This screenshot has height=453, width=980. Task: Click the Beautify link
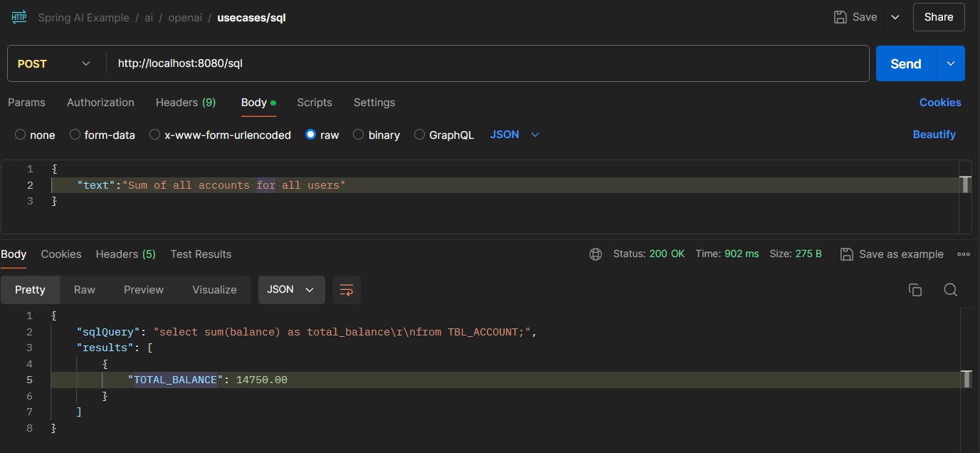[x=934, y=135]
